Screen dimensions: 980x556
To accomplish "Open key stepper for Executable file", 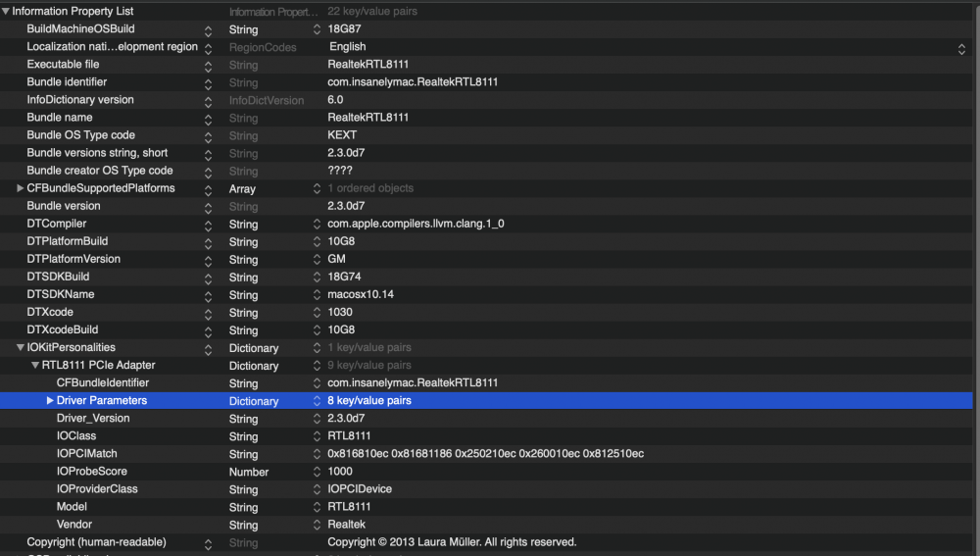I will pos(208,66).
